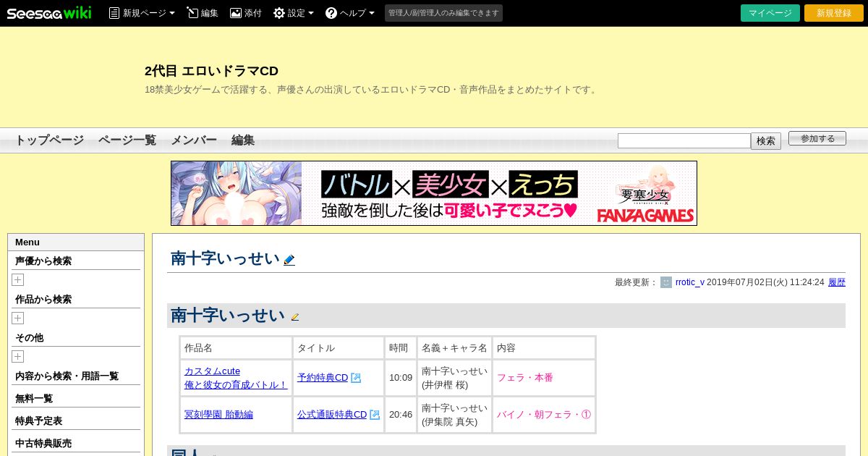This screenshot has height=456, width=868.
Task: Open ページ一覧 in navigation bar
Action: click(127, 140)
